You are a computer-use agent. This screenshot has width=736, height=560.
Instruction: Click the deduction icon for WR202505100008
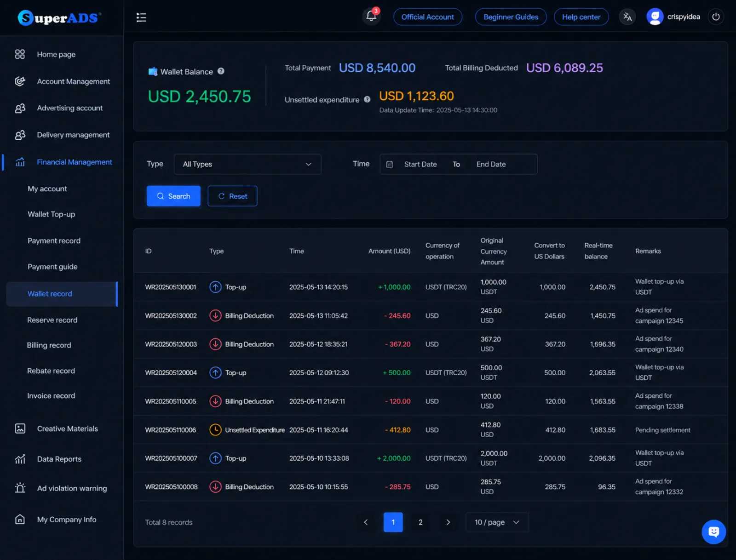(x=215, y=487)
